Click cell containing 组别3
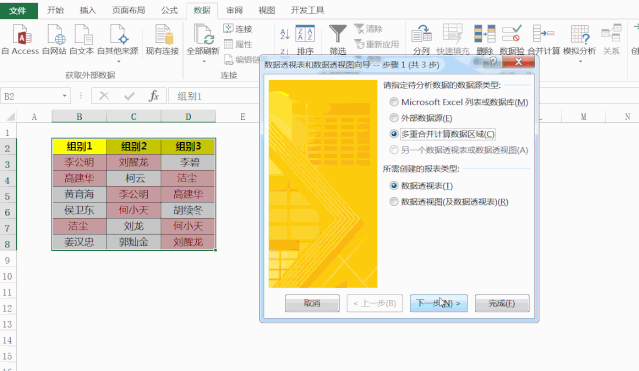This screenshot has width=639, height=371. [x=188, y=146]
